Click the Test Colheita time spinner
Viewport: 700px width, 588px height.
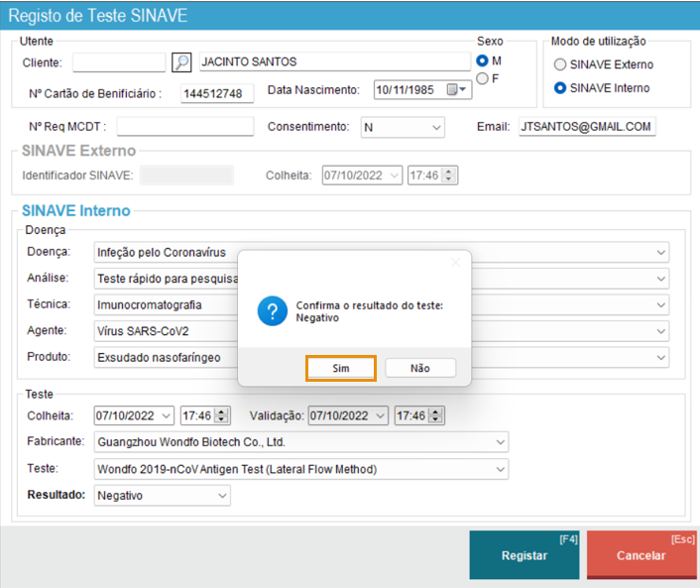pos(222,415)
